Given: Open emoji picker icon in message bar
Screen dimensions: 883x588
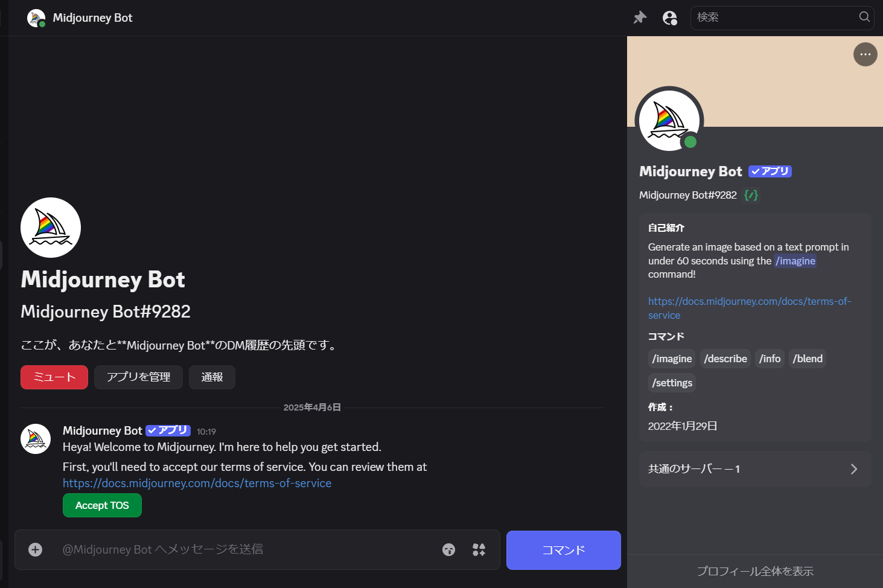Looking at the screenshot, I should pyautogui.click(x=448, y=549).
